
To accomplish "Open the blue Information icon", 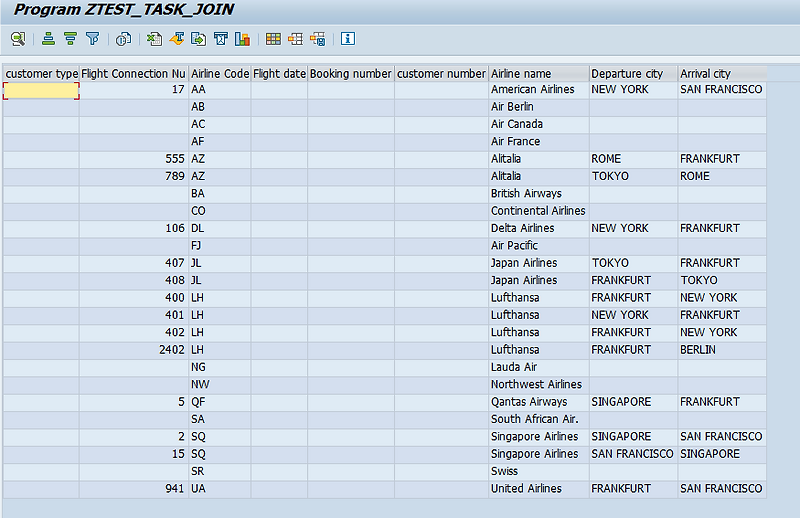I will point(348,39).
